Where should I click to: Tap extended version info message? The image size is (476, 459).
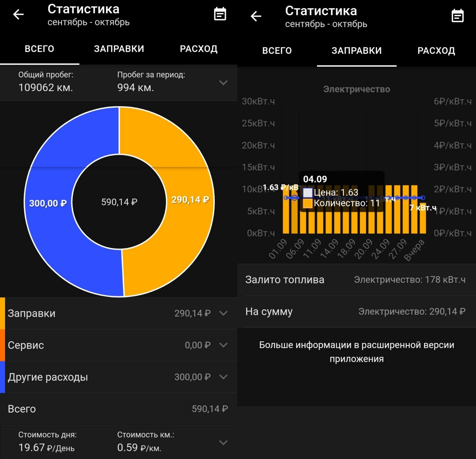(x=357, y=352)
